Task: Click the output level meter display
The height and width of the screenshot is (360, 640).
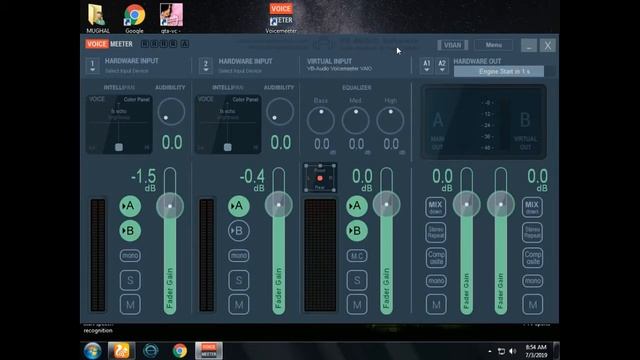Action: (484, 122)
